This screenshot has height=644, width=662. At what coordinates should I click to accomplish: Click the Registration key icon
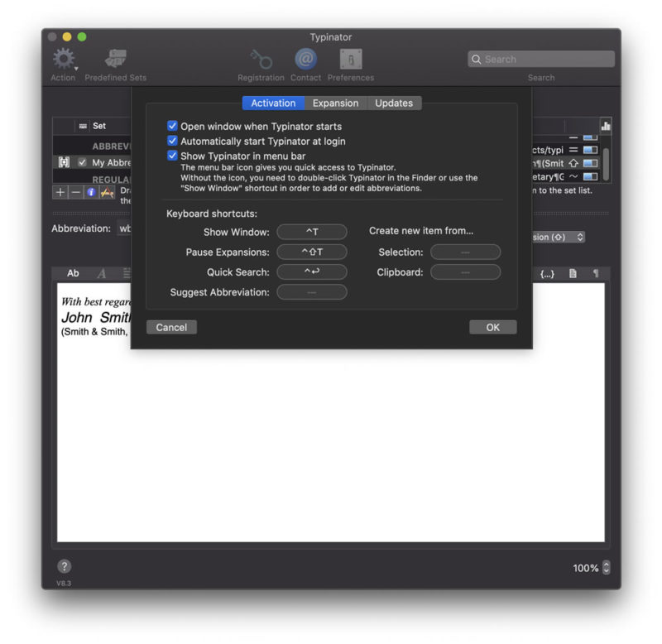[x=261, y=59]
